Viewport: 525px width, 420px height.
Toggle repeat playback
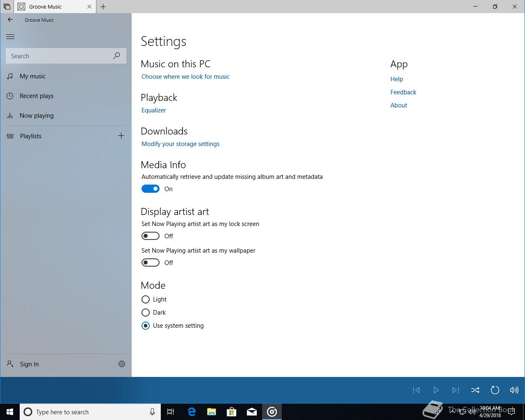point(495,390)
